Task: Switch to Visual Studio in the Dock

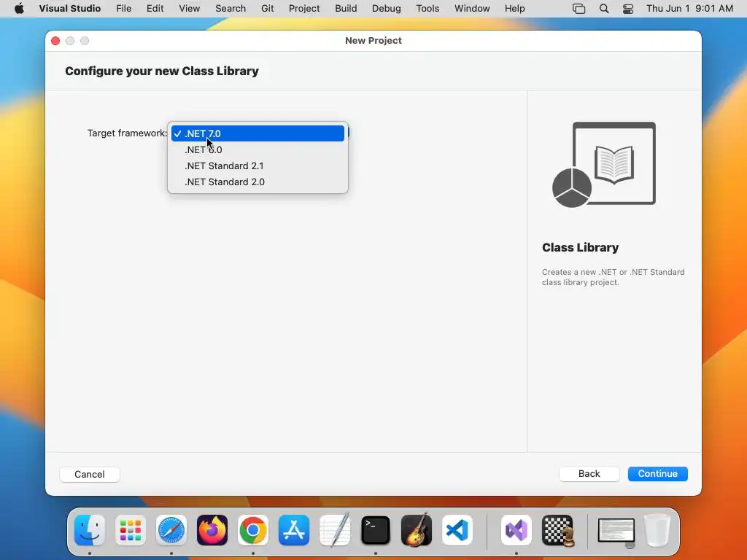Action: pyautogui.click(x=516, y=530)
